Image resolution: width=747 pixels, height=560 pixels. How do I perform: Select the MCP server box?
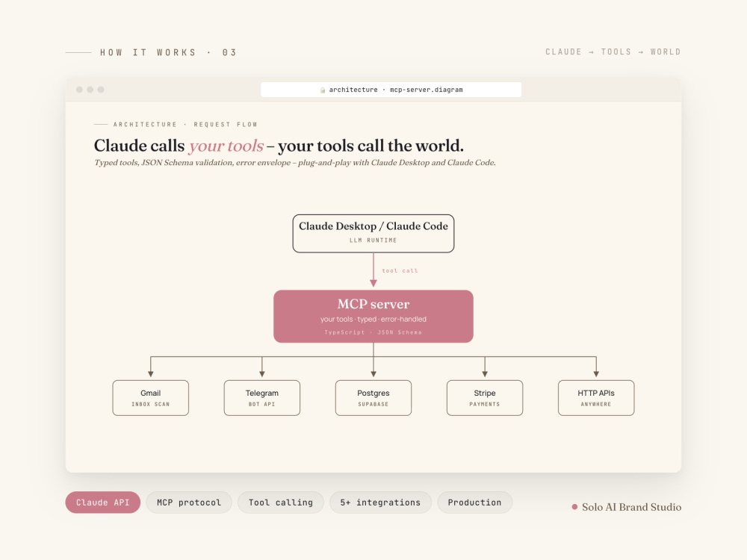(373, 316)
